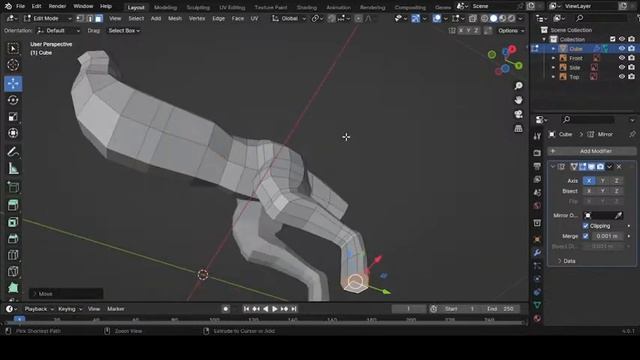Click the Marker menu in timeline

click(x=116, y=309)
